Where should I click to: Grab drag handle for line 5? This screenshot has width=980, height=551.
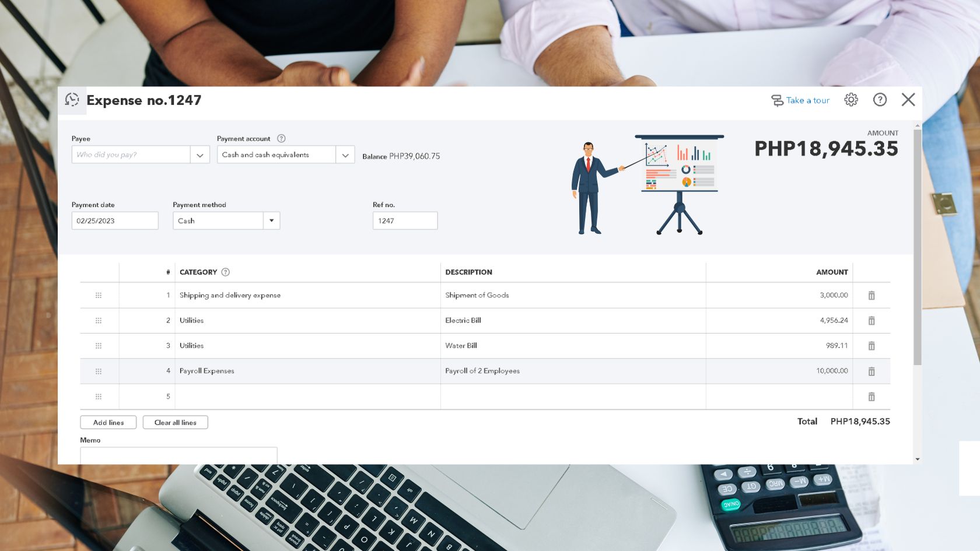tap(99, 396)
